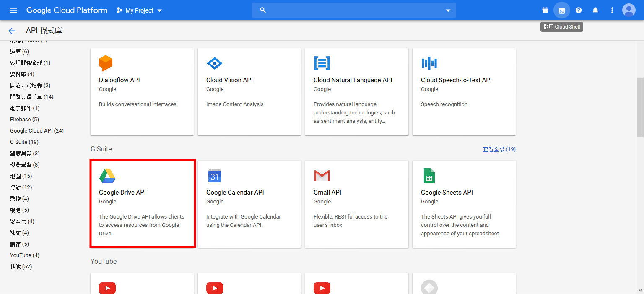This screenshot has height=294, width=644.
Task: Filter by 監控 (4) category
Action: (x=19, y=199)
